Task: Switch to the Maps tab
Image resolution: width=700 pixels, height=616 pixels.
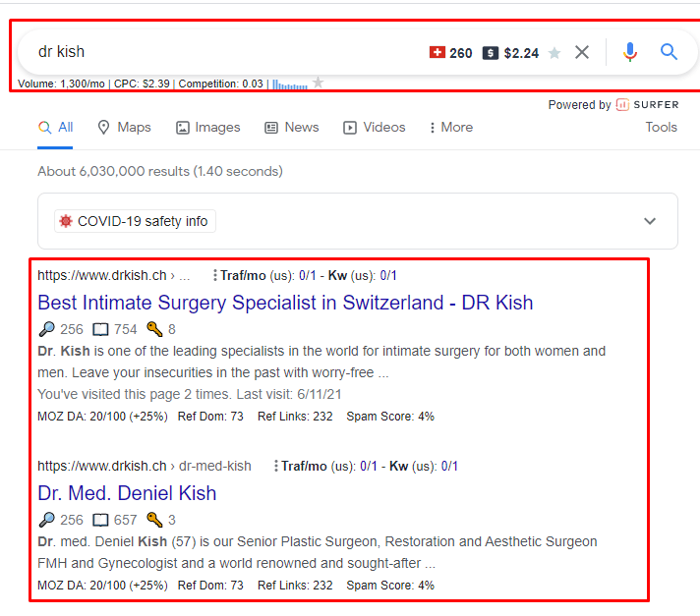Action: click(x=124, y=128)
